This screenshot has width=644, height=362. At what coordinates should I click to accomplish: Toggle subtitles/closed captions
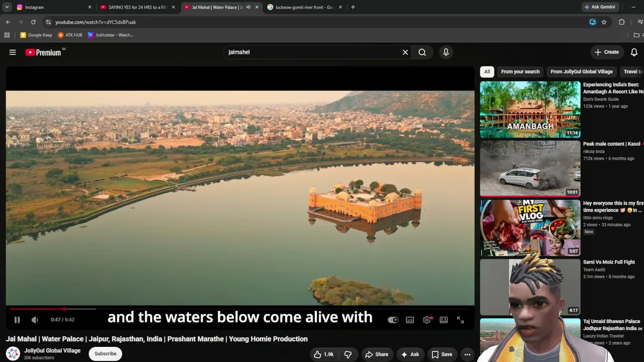(410, 320)
